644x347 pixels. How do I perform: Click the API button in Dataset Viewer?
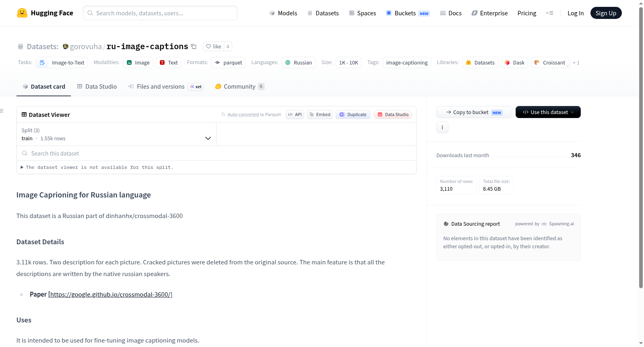(295, 114)
